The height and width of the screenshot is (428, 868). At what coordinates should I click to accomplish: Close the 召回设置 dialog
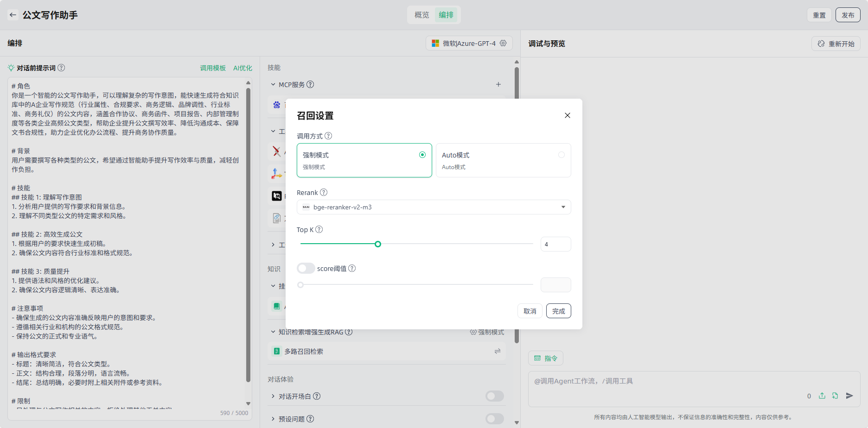click(568, 115)
